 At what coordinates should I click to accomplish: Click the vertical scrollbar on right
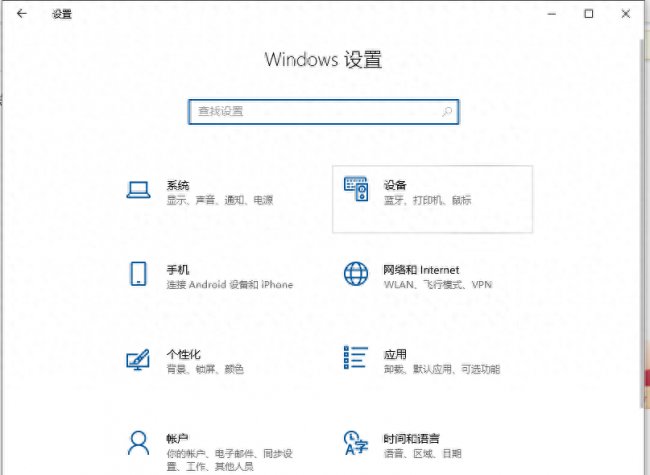(642, 224)
